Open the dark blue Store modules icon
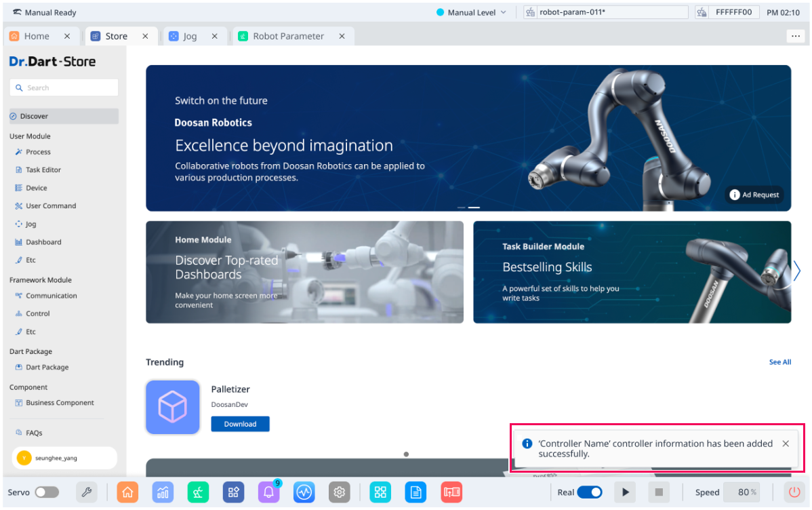Viewport: 812px width, 510px height. 234,492
